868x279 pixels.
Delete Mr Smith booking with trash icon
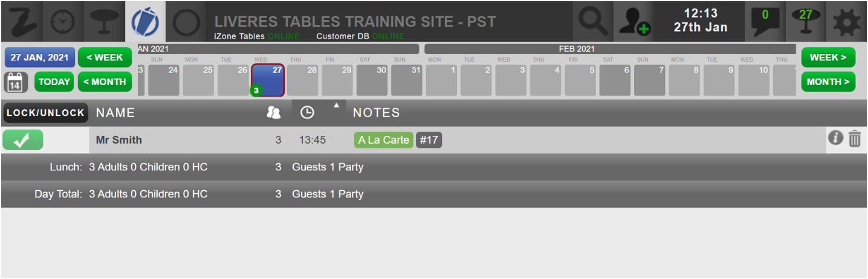854,139
